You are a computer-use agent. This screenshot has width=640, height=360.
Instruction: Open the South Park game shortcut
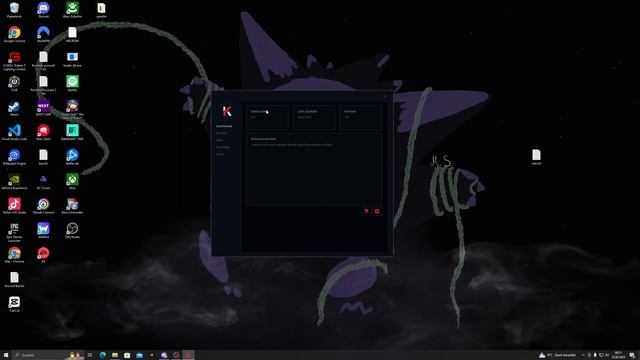72,109
